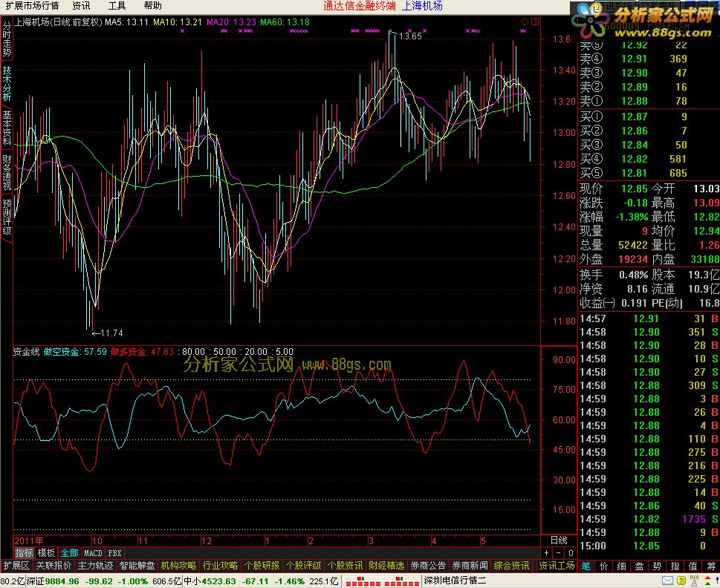The image size is (720, 588).
Task: Open 综合资讯 link
Action: 511,566
